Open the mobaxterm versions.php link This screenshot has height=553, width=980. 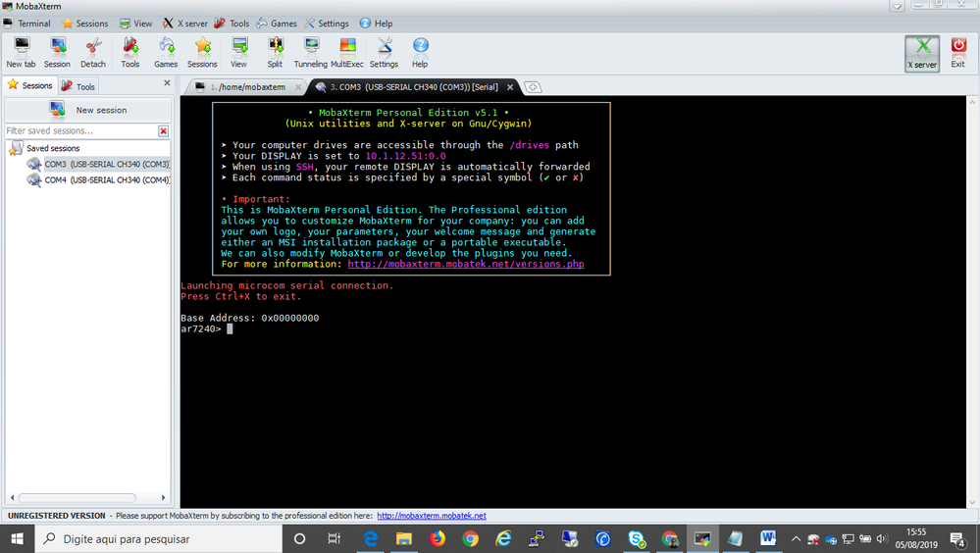466,264
